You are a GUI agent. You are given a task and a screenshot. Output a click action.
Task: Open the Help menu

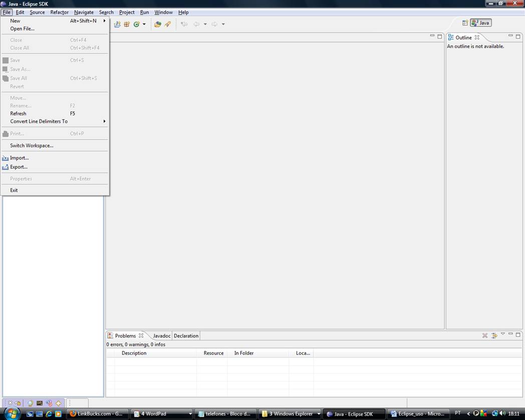click(x=183, y=13)
